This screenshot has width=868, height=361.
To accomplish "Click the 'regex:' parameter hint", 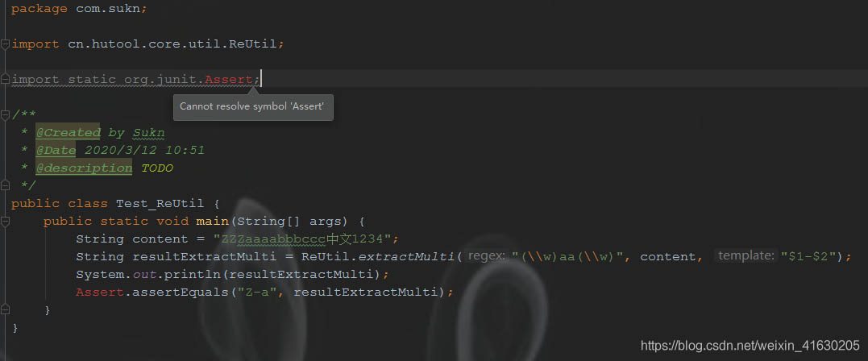I will [487, 255].
